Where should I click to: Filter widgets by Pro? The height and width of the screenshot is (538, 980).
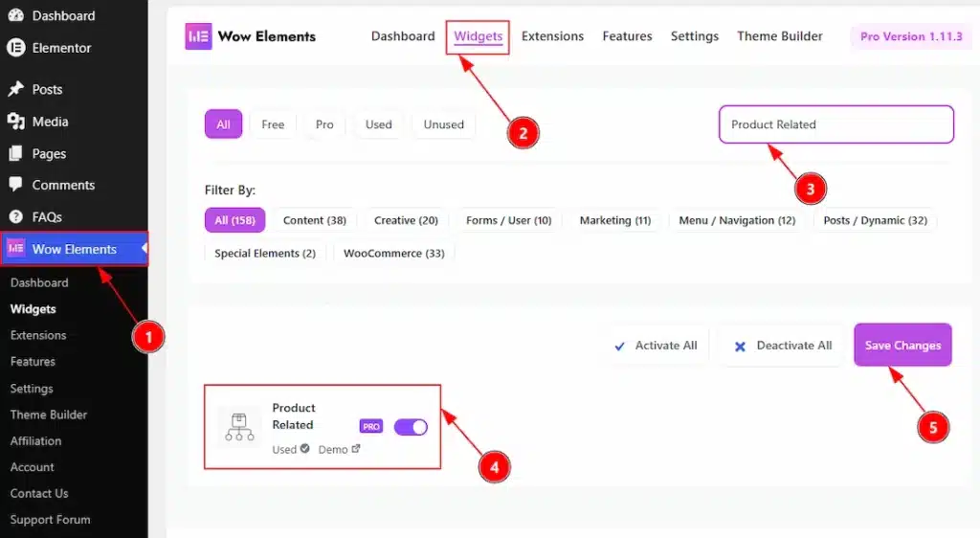coord(324,124)
